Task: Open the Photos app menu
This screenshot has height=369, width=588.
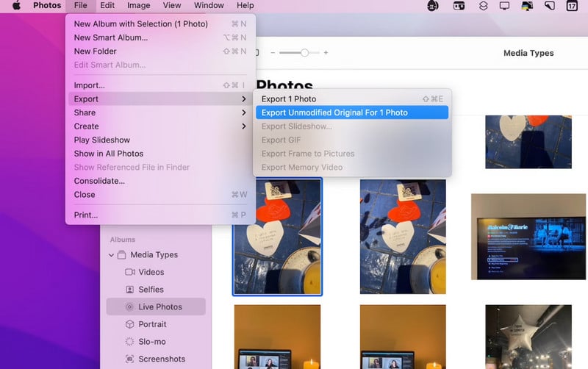Action: click(47, 5)
